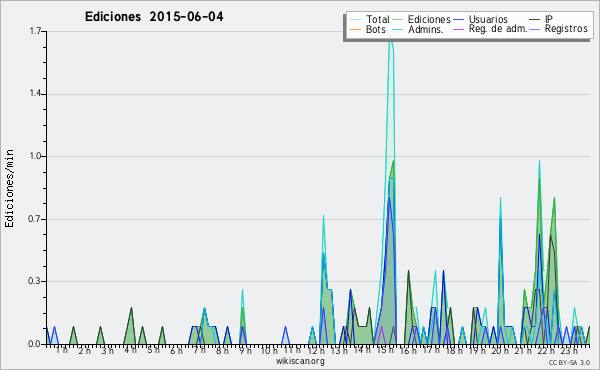Click the chart title 'Ediciones 2015-06-04'

coord(154,17)
